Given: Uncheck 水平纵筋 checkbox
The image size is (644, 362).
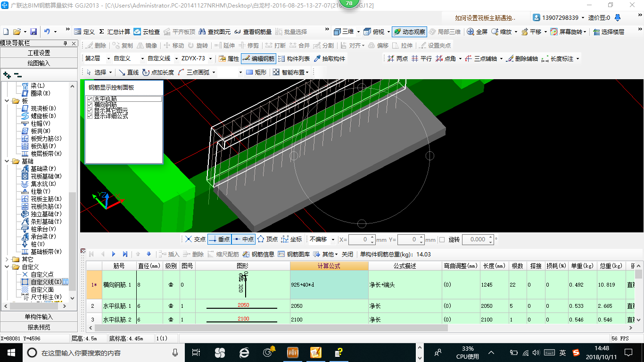Looking at the screenshot, I should pyautogui.click(x=90, y=99).
